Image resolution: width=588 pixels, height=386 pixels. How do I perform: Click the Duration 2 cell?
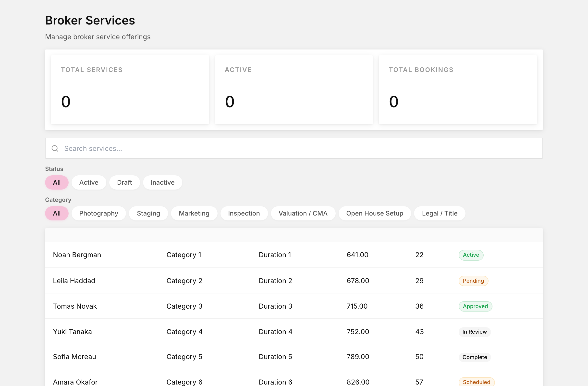275,281
